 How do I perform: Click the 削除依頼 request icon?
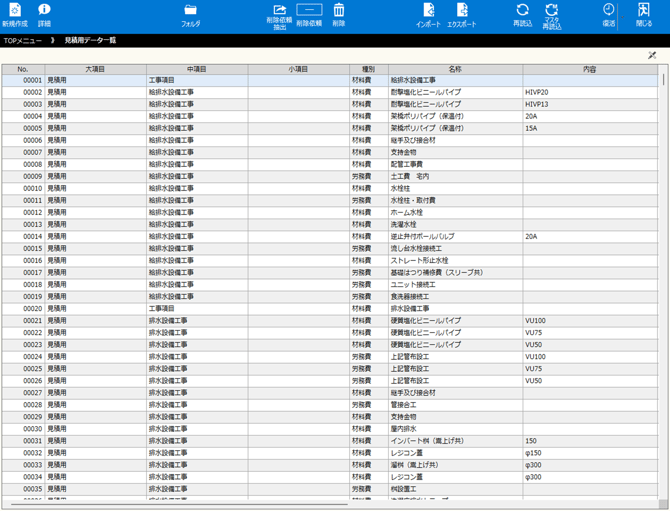click(x=309, y=10)
